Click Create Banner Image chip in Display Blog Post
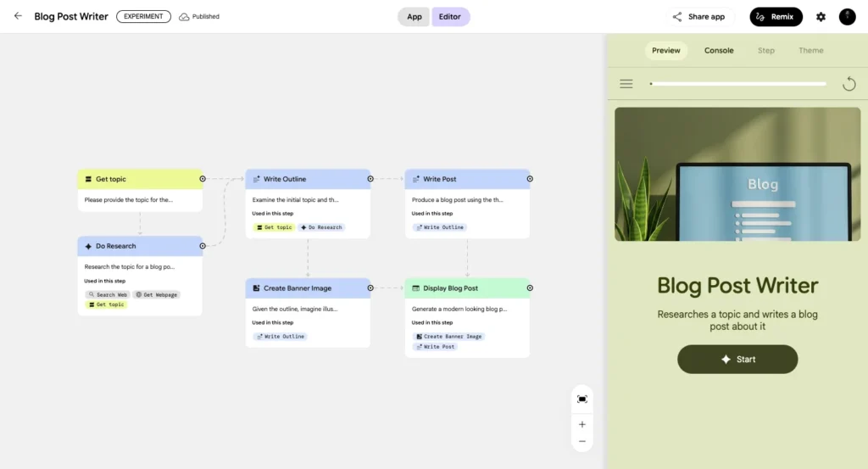 coord(449,336)
